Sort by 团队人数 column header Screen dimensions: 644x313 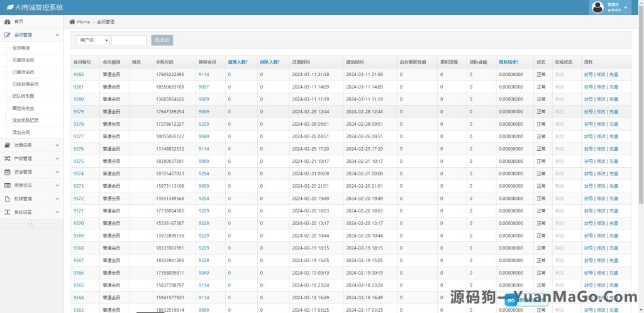coord(270,62)
